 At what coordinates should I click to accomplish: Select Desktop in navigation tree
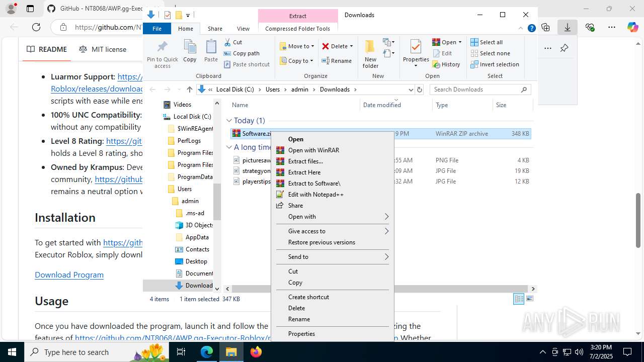pos(191,261)
